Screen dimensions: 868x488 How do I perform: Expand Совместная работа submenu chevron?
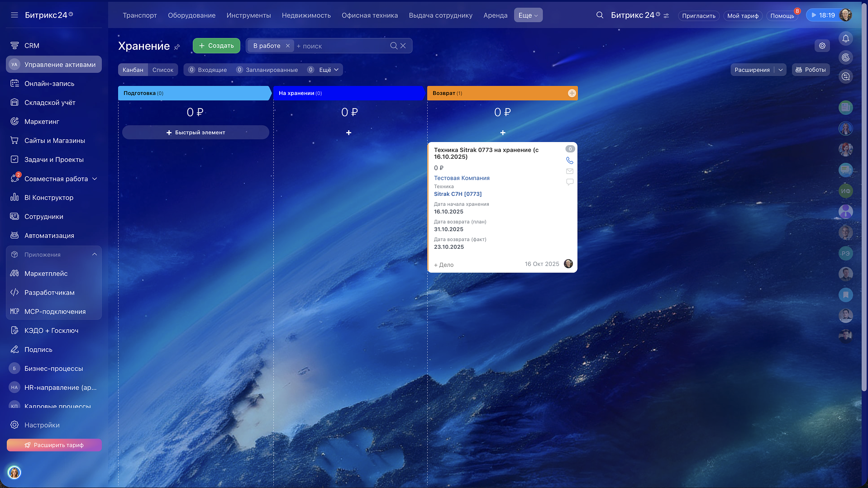95,179
